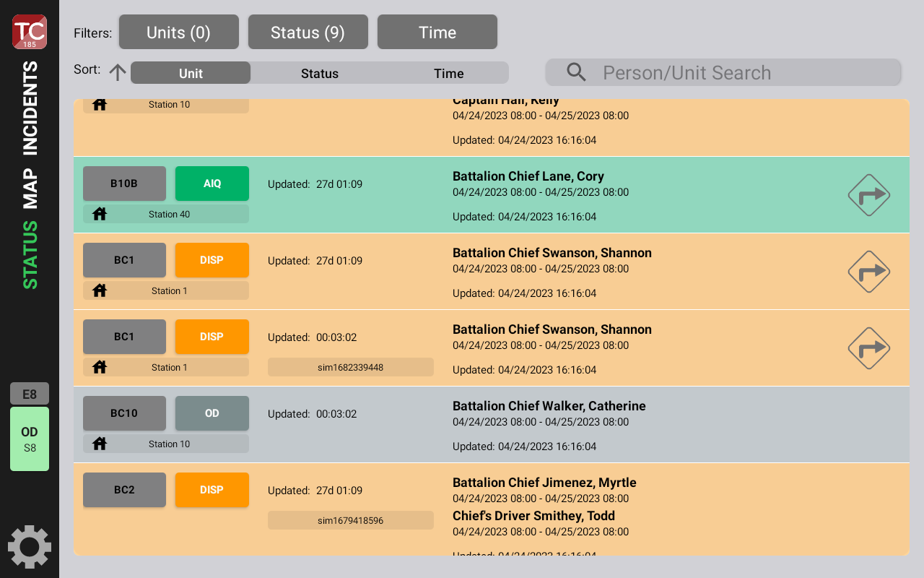Click the green OD S8 status tile
The width and height of the screenshot is (924, 578).
tap(30, 439)
